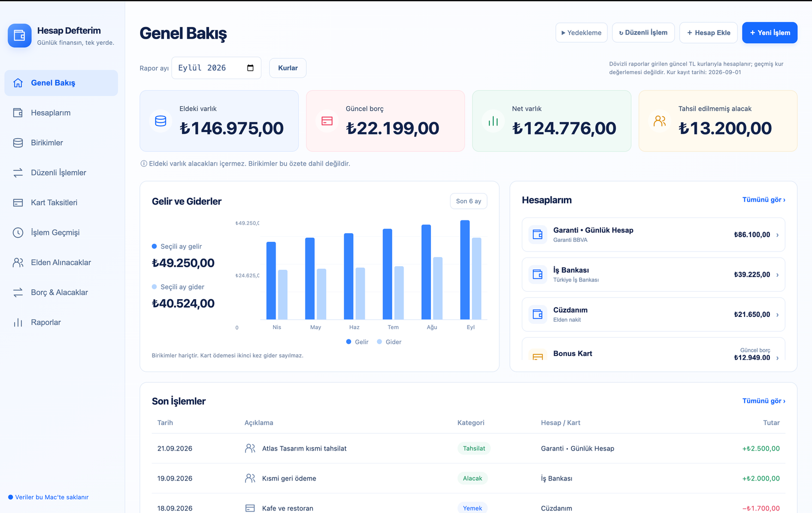Go to Hesaplarım in the sidebar
This screenshot has width=812, height=513.
tap(61, 113)
